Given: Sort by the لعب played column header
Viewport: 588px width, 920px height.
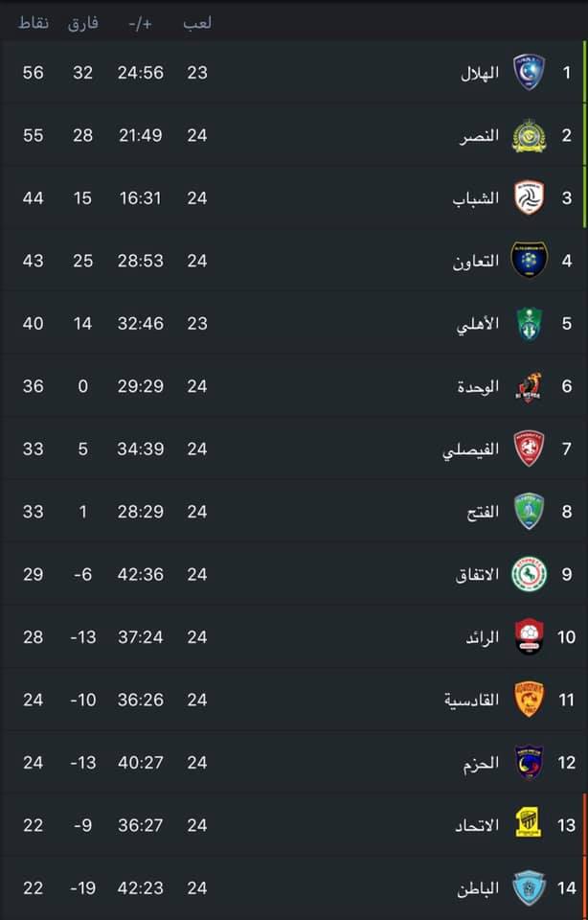Looking at the screenshot, I should click(x=197, y=23).
